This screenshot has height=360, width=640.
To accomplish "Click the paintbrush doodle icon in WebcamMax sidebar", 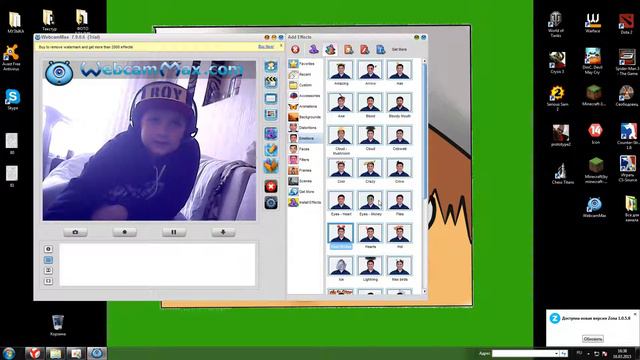I will point(271,149).
